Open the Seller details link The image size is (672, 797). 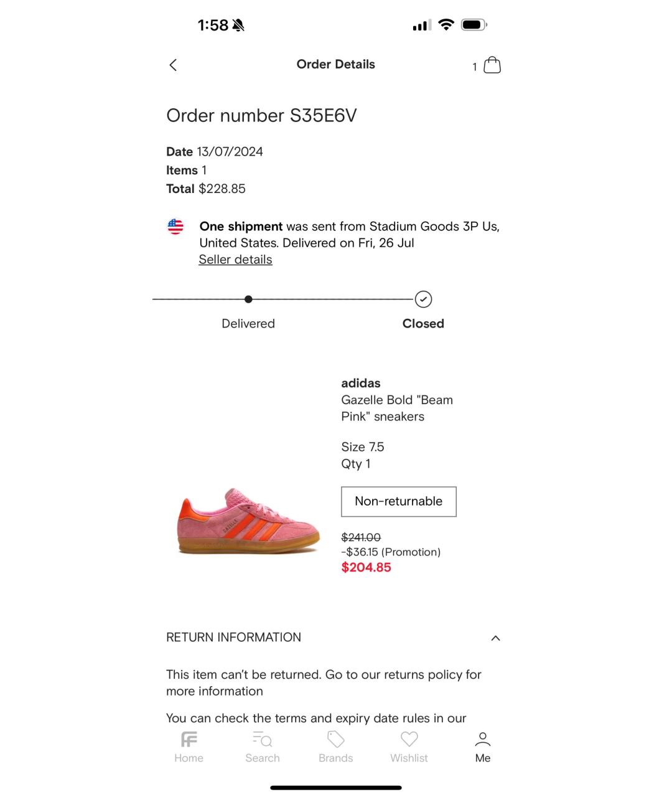pos(235,260)
